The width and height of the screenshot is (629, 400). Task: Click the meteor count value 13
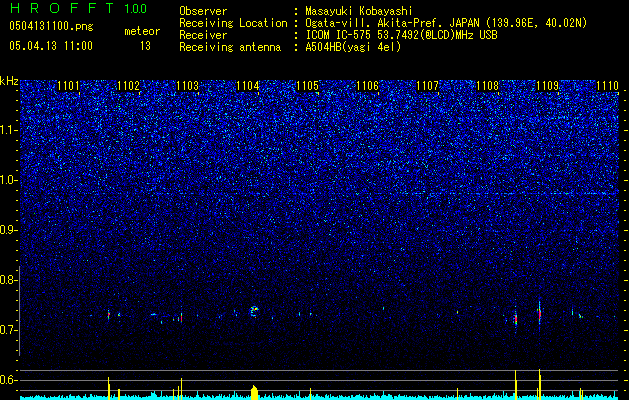click(145, 46)
